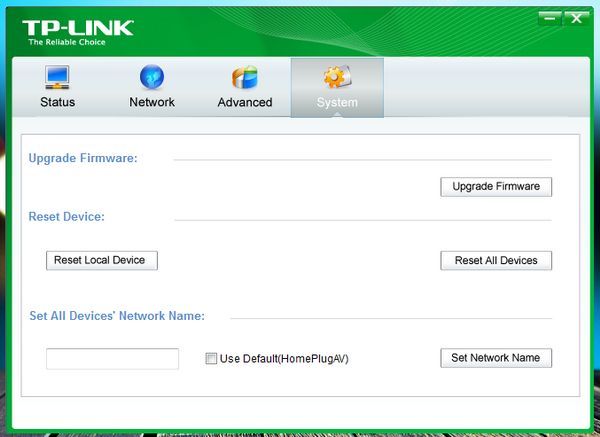Viewport: 600px width, 437px height.
Task: Click Reset All Devices button
Action: click(496, 261)
